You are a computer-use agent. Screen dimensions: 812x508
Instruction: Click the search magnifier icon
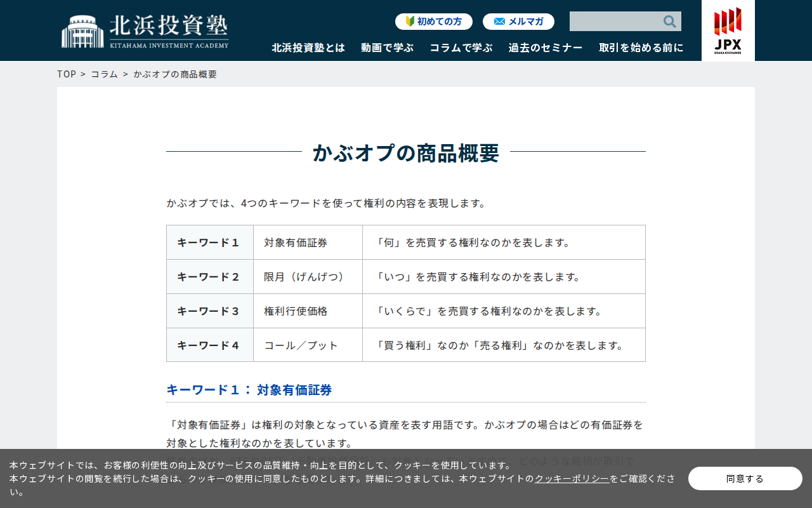[x=669, y=22]
